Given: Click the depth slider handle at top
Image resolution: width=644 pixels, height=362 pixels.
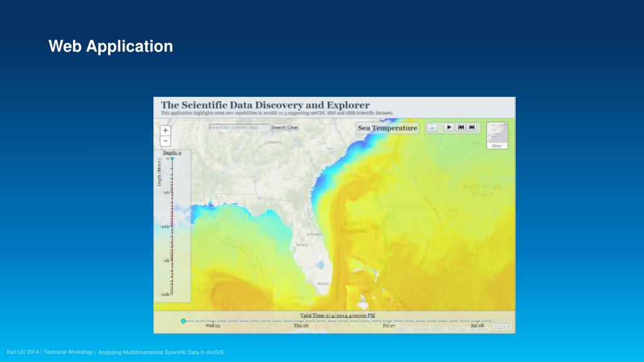Looking at the screenshot, I should tap(172, 158).
